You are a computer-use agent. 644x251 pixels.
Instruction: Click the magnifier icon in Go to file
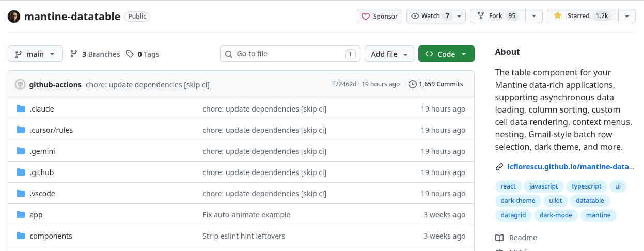click(x=229, y=54)
